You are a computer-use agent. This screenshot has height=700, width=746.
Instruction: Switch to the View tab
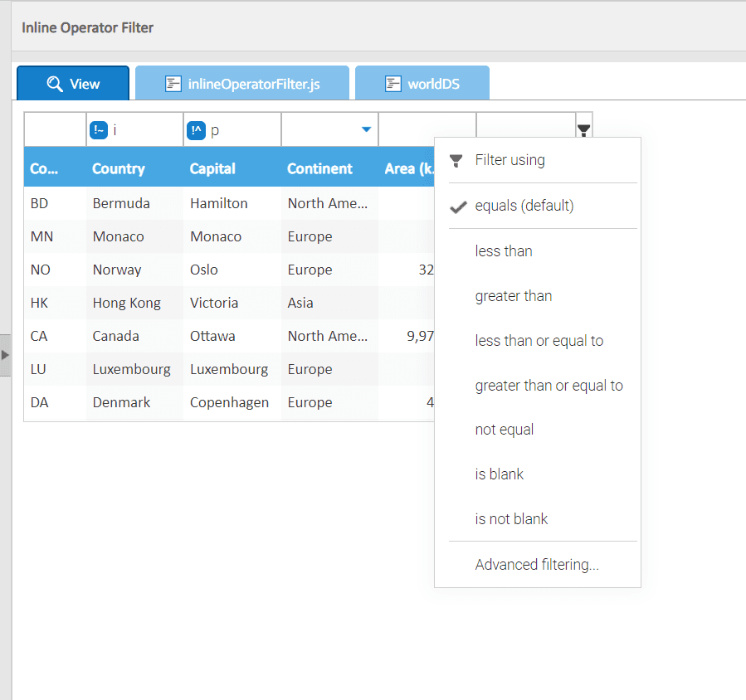[x=73, y=83]
